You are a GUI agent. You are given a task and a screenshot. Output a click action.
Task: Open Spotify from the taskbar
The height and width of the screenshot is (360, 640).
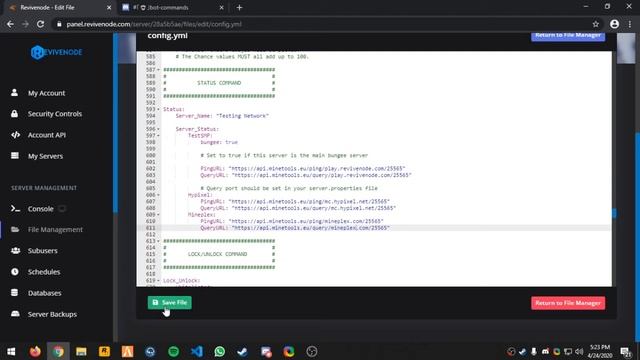[x=173, y=351]
